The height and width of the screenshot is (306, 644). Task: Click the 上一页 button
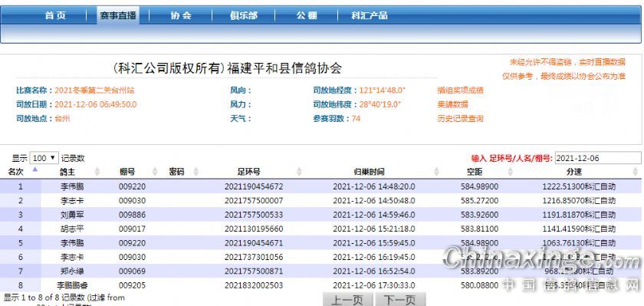(x=347, y=299)
